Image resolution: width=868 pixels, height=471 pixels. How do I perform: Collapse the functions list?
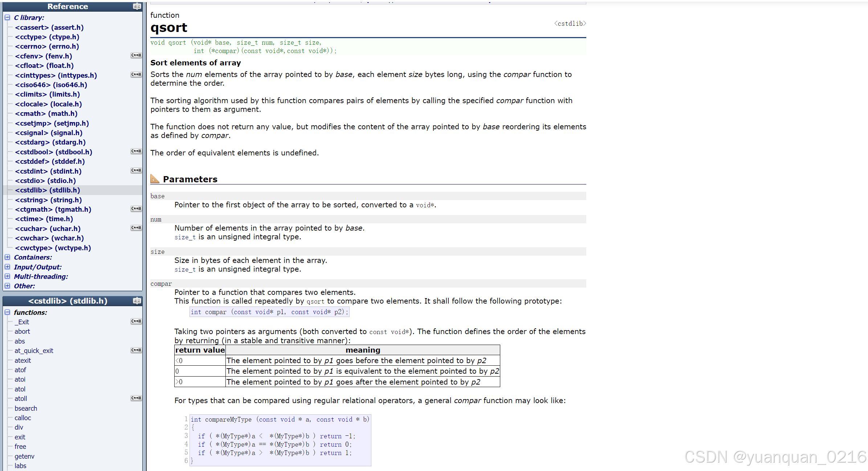click(x=7, y=312)
